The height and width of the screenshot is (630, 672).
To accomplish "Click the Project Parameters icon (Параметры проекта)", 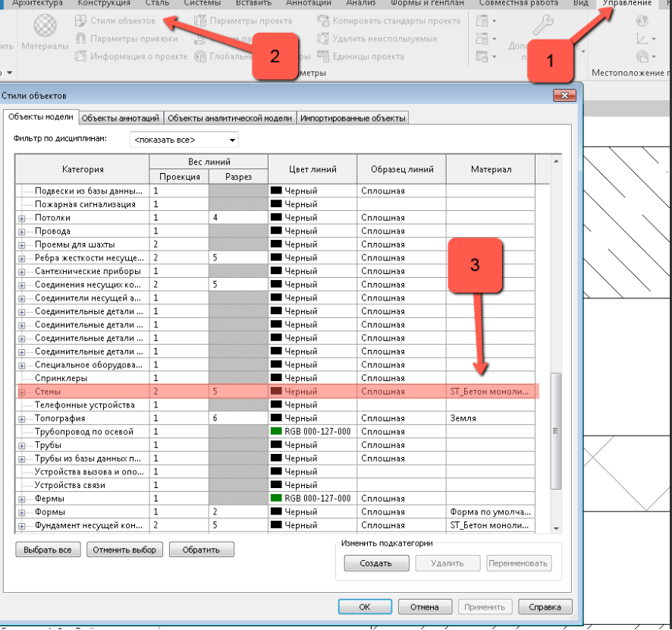I will tap(200, 20).
